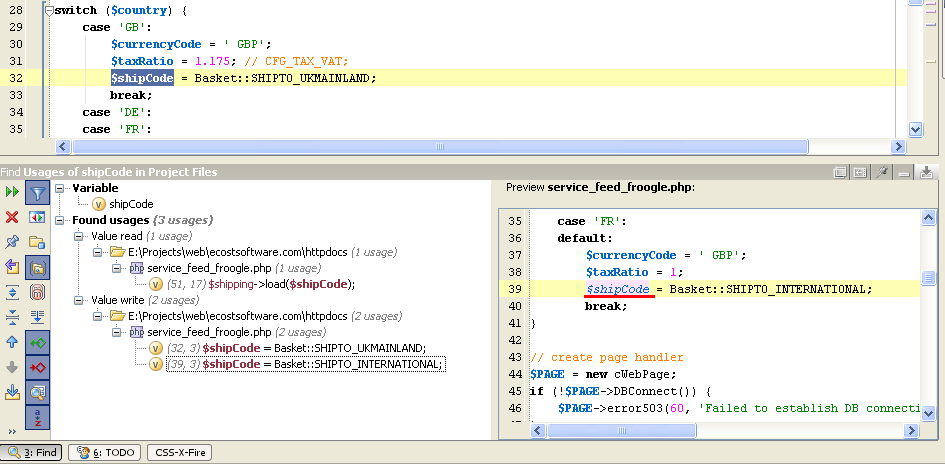Click the docked mode icon in Find header
945x464 pixels.
pyautogui.click(x=860, y=173)
